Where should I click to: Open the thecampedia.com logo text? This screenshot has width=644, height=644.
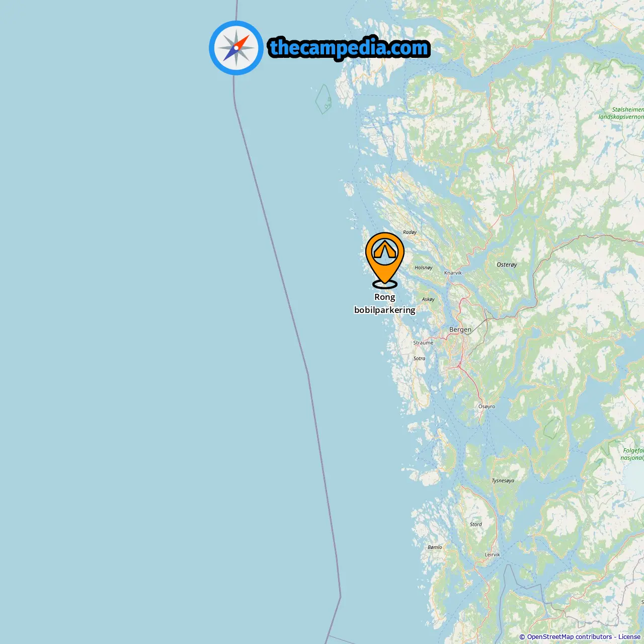tap(349, 48)
